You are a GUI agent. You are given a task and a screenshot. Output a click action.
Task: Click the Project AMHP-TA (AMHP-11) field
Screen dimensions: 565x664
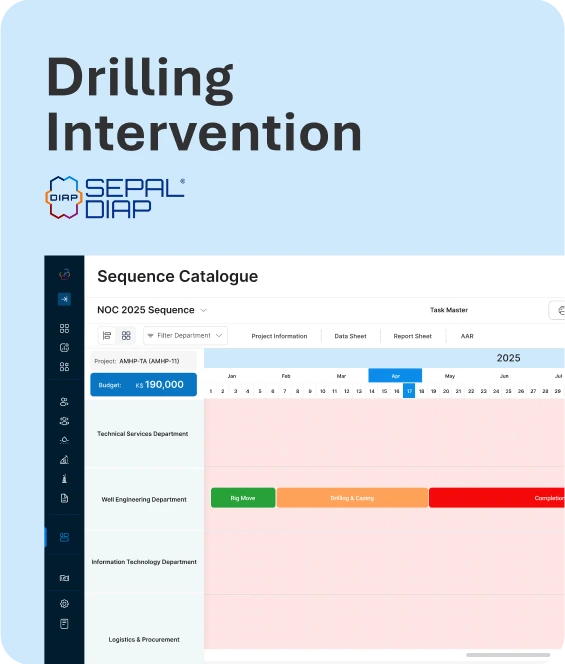point(144,361)
